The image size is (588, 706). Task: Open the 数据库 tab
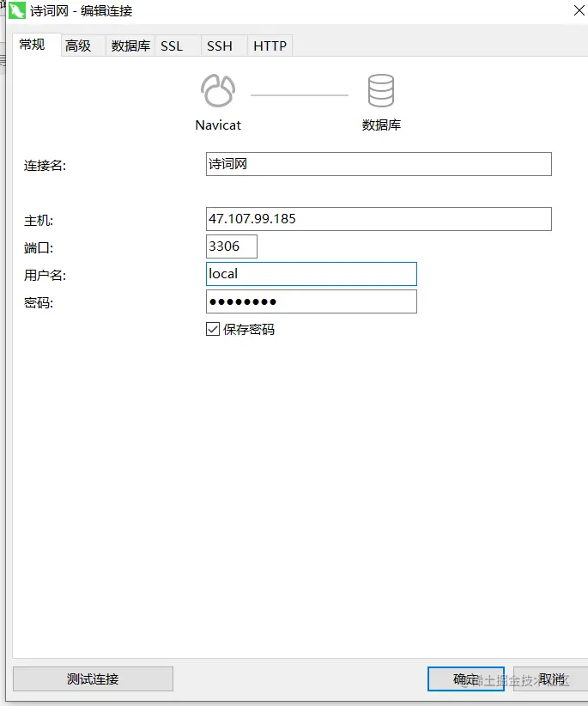pos(130,46)
